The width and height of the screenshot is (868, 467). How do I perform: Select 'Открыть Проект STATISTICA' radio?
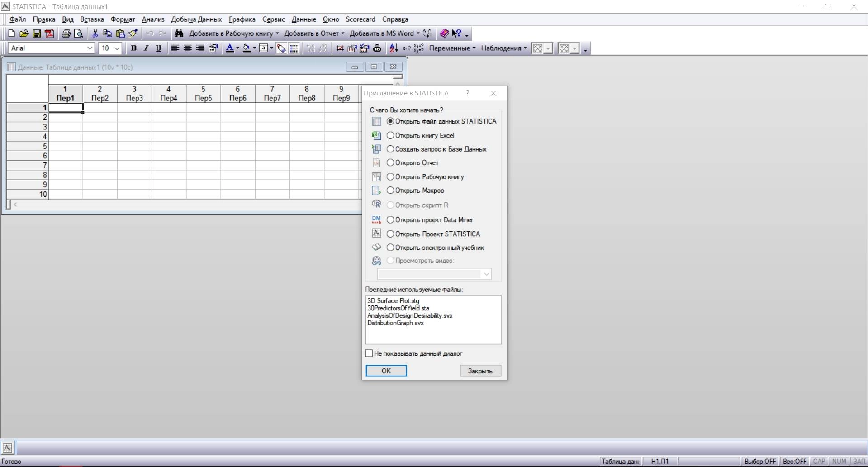point(390,234)
